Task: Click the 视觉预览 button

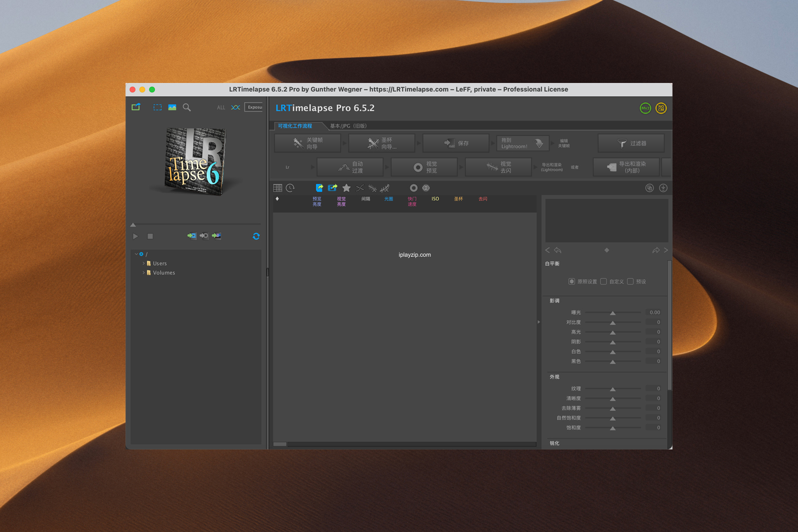Action: 424,167
